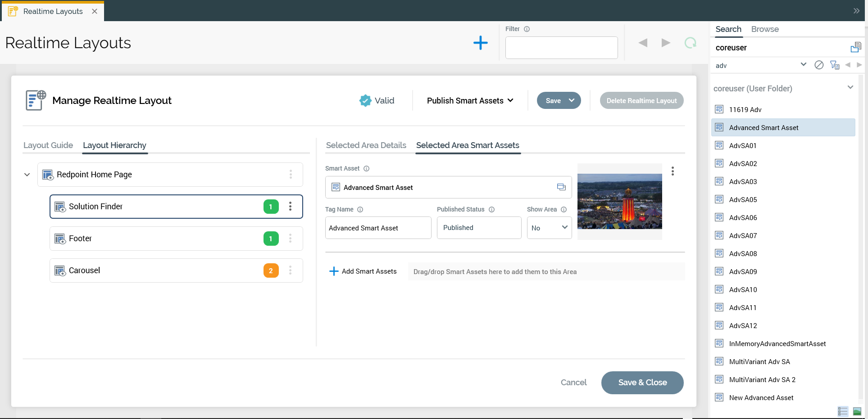Open the smart asset thumbnail options menu
This screenshot has width=868, height=419.
click(673, 171)
